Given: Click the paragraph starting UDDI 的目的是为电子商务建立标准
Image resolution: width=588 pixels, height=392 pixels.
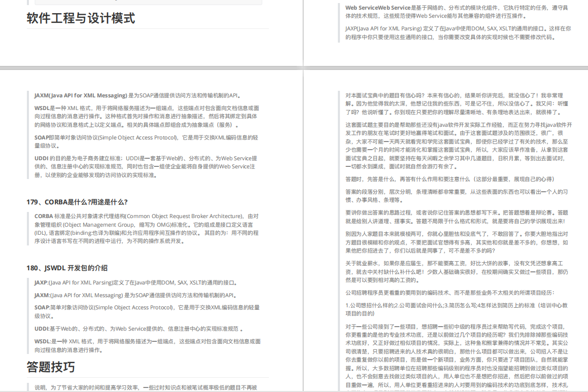Looking at the screenshot, I should pyautogui.click(x=146, y=167).
